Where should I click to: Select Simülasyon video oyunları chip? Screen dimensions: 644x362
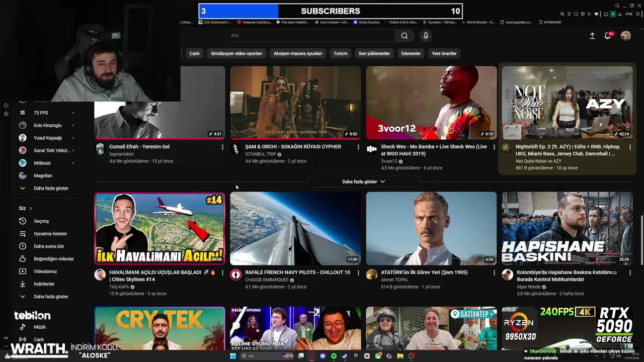coord(236,53)
